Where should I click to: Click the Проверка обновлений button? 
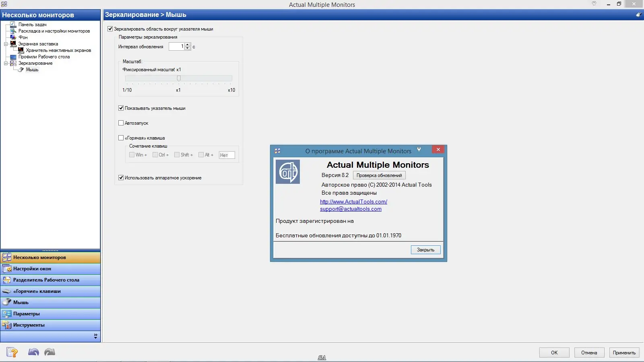point(379,175)
